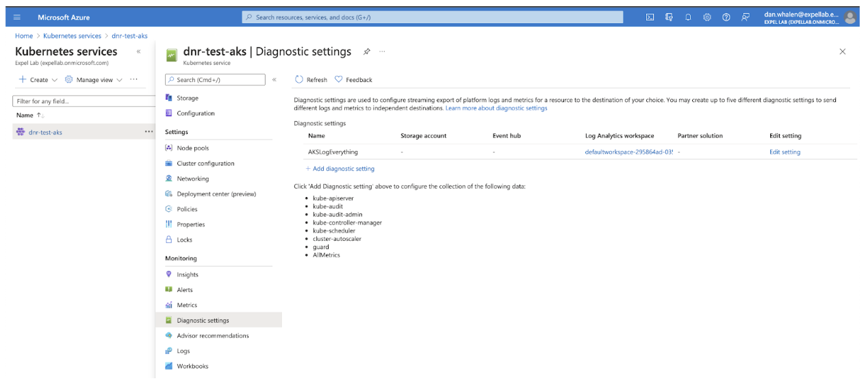Viewport: 868px width, 383px height.
Task: Open more commands in Kubernetes services toolbar
Action: coord(133,79)
